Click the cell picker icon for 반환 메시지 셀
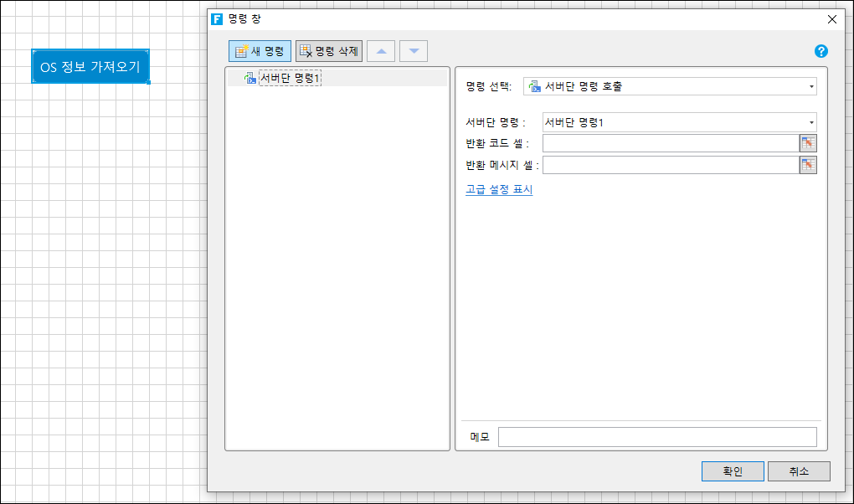This screenshot has width=854, height=504. point(808,165)
